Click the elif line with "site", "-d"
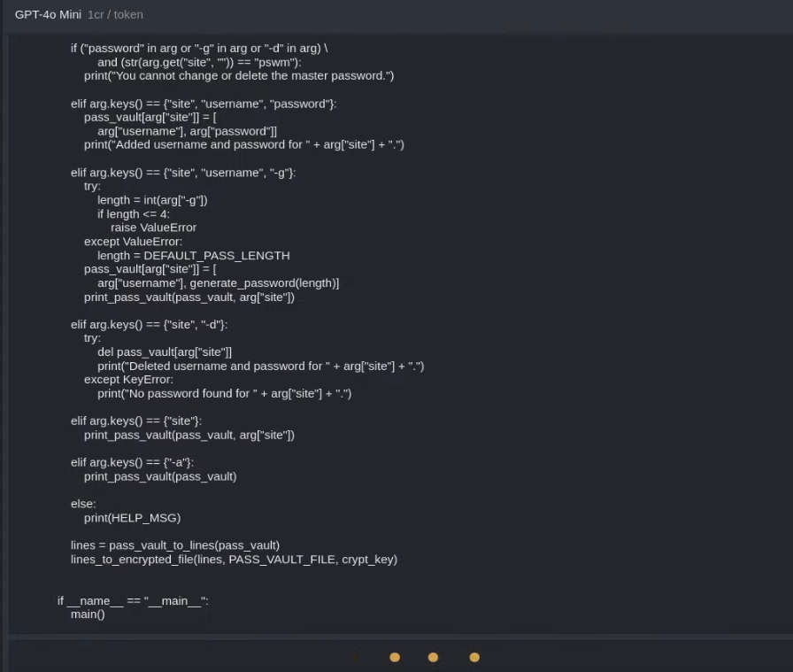793x672 pixels. click(150, 324)
